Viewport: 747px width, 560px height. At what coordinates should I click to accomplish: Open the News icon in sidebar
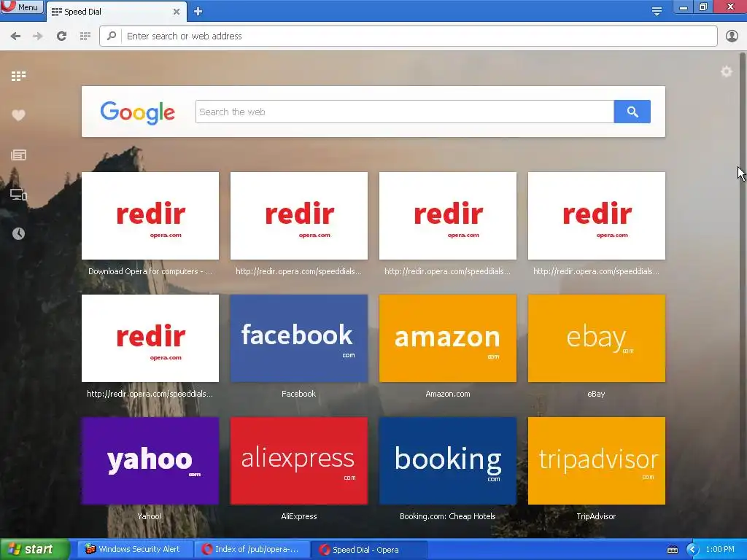pyautogui.click(x=18, y=155)
